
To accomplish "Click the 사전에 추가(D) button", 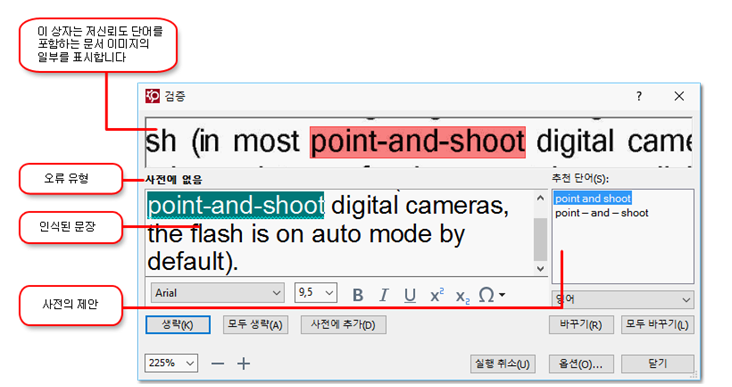I will tap(343, 325).
